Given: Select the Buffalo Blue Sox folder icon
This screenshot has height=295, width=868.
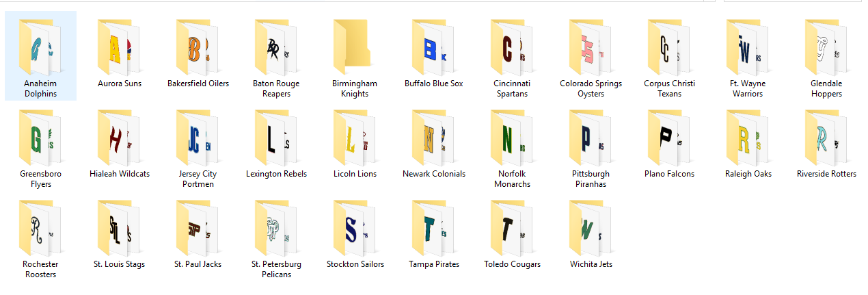Looking at the screenshot, I should pyautogui.click(x=433, y=47).
